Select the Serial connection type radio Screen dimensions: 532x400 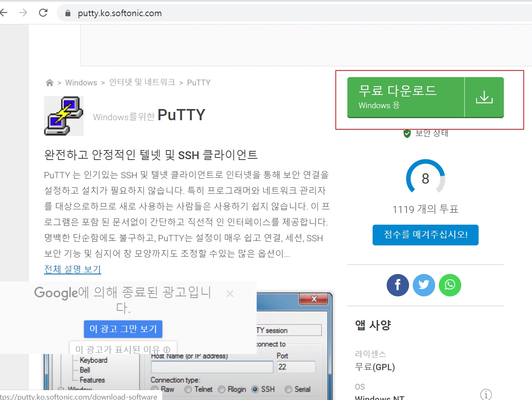289,389
